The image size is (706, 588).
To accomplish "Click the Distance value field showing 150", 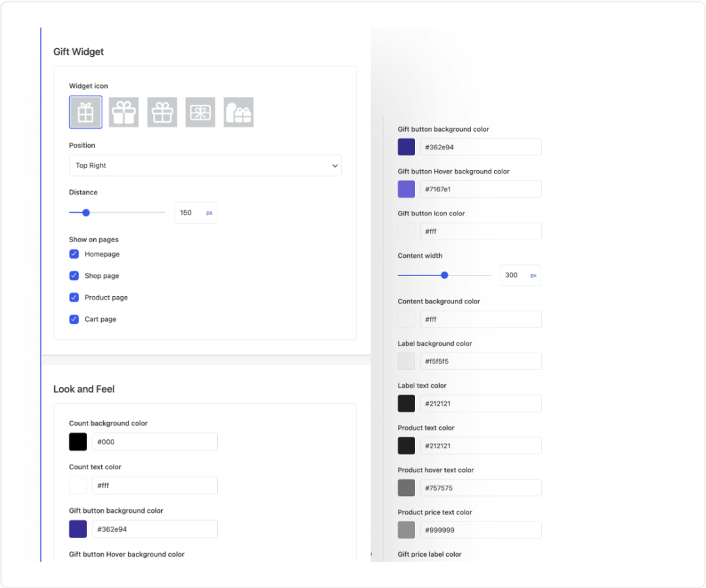I will click(x=195, y=213).
